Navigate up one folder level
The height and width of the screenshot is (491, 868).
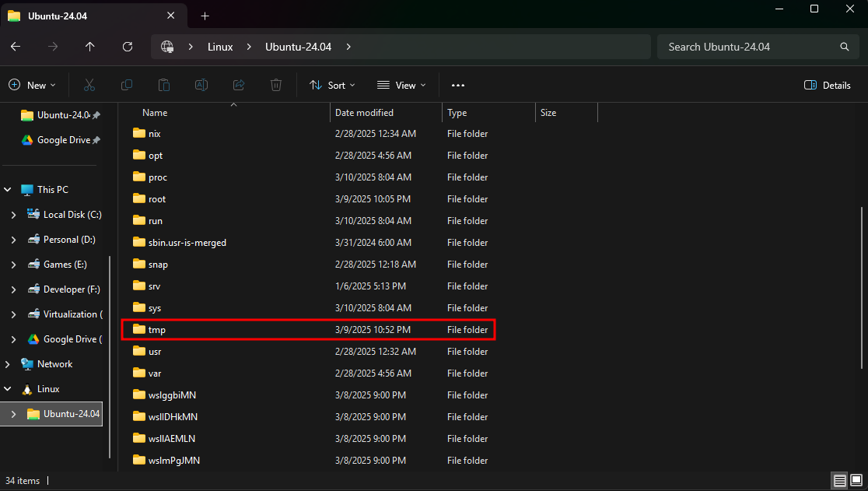89,47
